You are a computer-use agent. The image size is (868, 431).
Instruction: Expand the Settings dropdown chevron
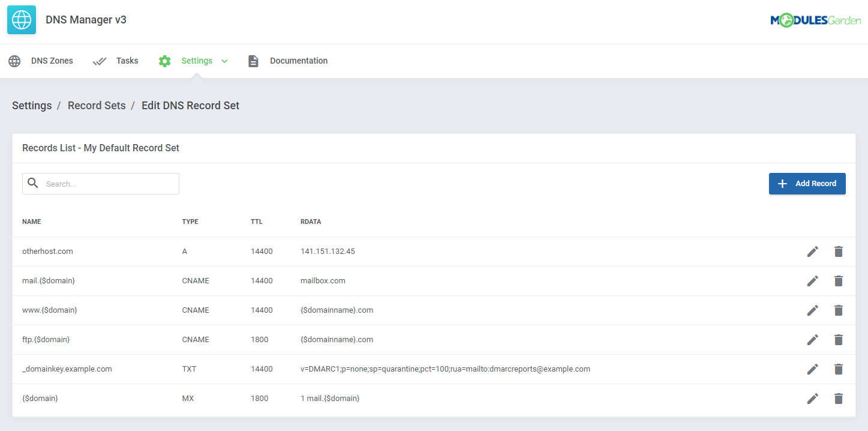click(224, 61)
